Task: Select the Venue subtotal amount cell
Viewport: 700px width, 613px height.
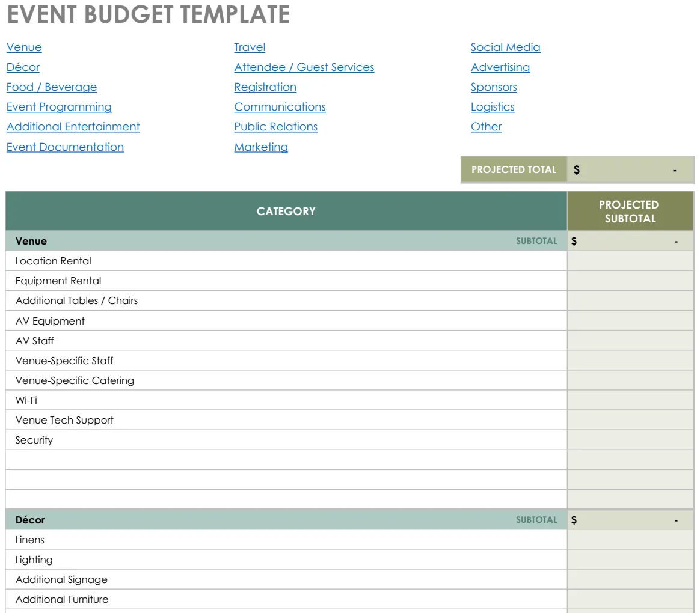Action: 630,241
